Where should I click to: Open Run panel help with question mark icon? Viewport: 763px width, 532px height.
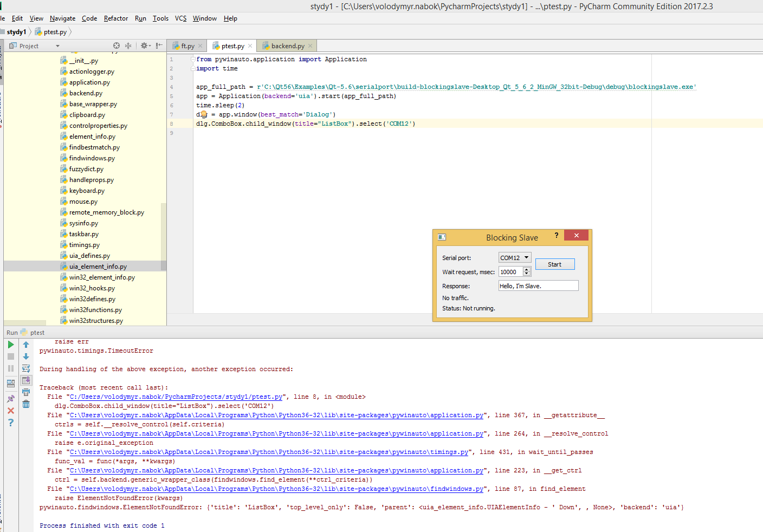(x=10, y=423)
